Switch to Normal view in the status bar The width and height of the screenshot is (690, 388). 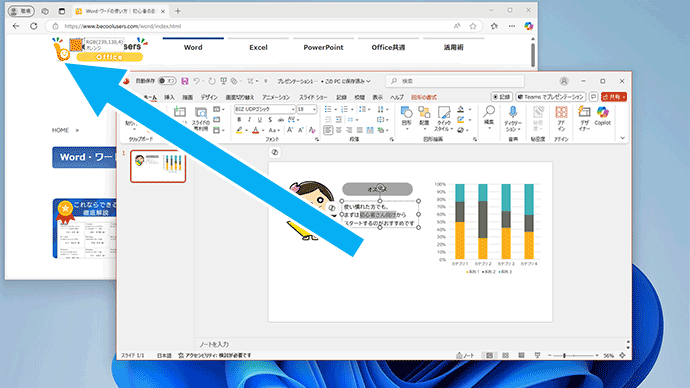click(489, 355)
